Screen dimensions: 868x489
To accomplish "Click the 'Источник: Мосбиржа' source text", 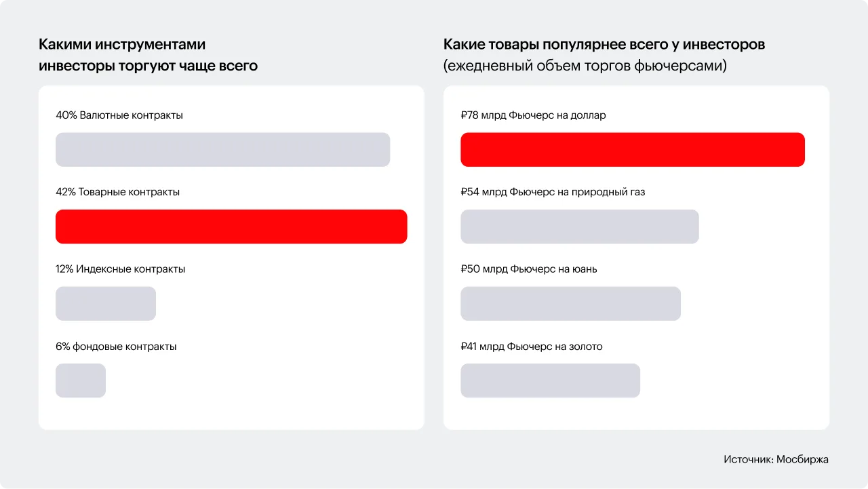I will click(776, 460).
